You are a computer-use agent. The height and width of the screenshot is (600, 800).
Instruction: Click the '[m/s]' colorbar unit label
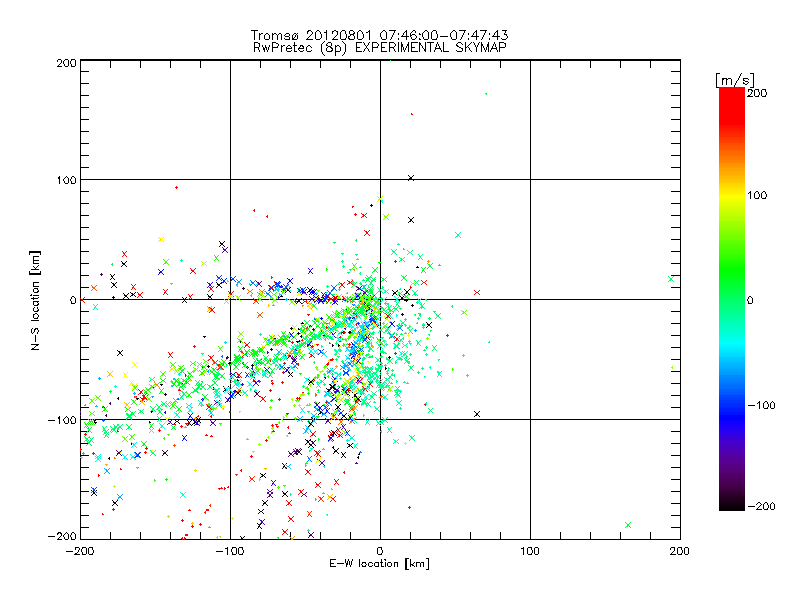point(735,80)
